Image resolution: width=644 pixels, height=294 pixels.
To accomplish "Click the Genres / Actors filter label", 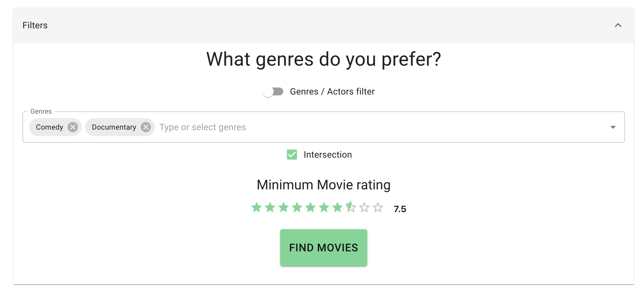I will pyautogui.click(x=332, y=91).
